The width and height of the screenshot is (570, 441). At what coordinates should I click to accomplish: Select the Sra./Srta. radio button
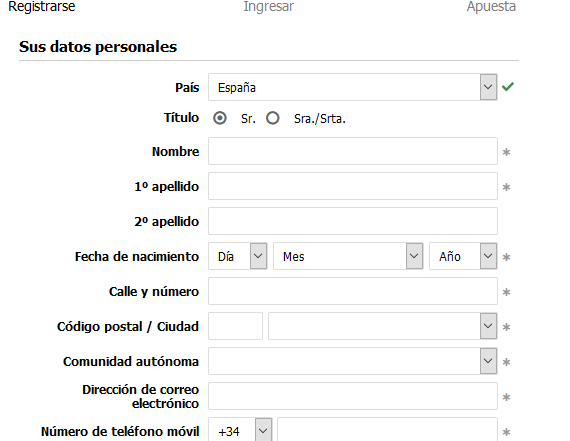tap(273, 118)
